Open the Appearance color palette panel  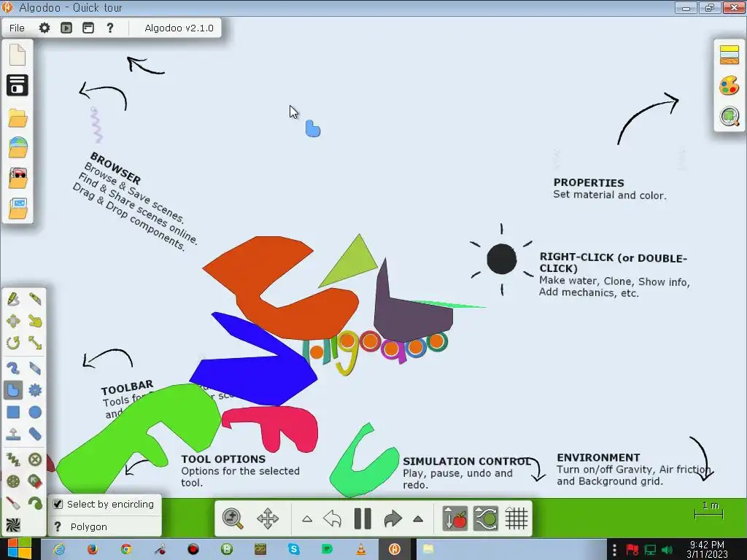729,86
